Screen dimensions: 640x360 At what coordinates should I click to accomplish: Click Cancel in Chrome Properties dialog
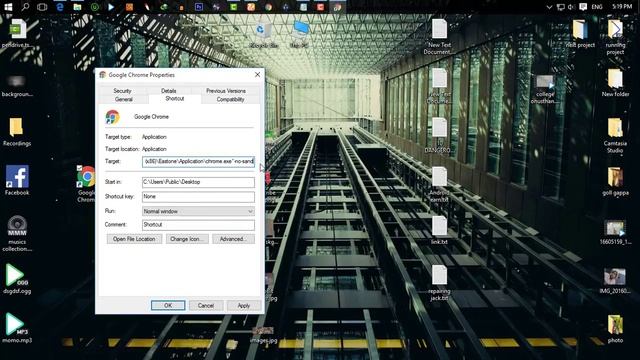point(206,305)
